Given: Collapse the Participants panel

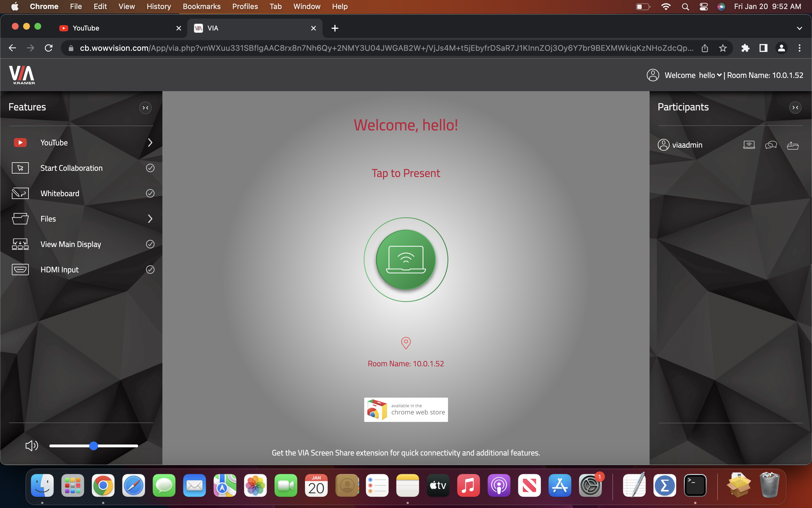Looking at the screenshot, I should (x=795, y=108).
